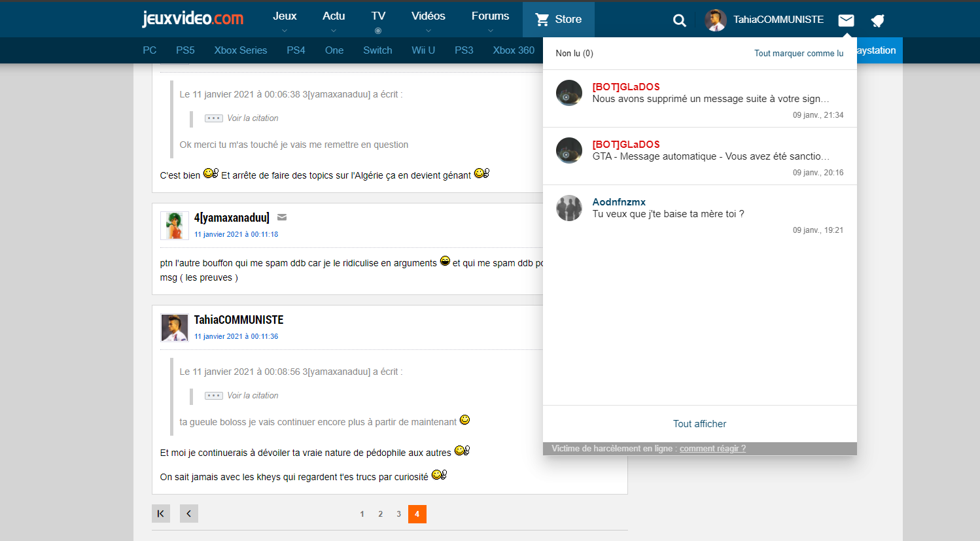Click TahiaCOMMUNISTE avatar in header
980x541 pixels.
pyautogui.click(x=715, y=20)
